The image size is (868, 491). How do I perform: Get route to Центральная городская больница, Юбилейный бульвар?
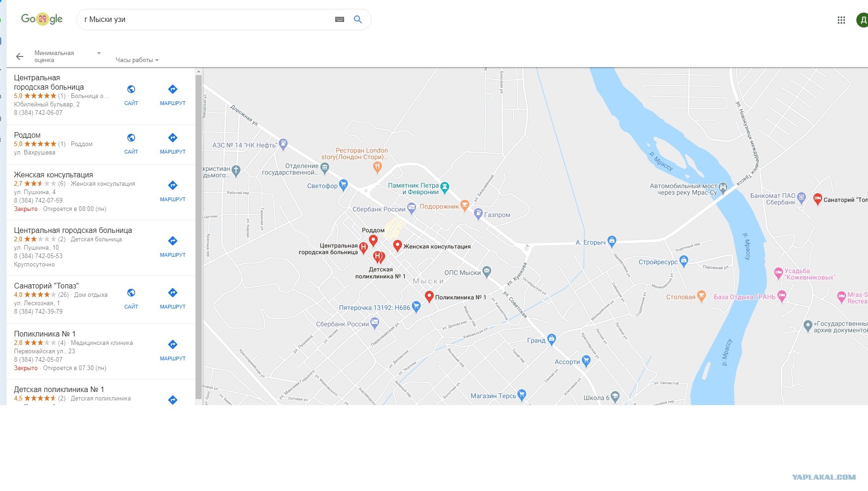(173, 89)
